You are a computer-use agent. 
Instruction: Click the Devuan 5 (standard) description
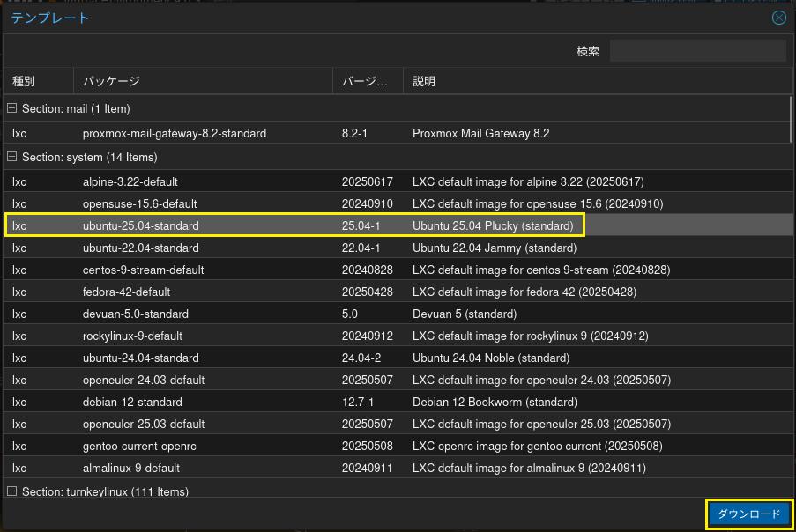pyautogui.click(x=465, y=314)
